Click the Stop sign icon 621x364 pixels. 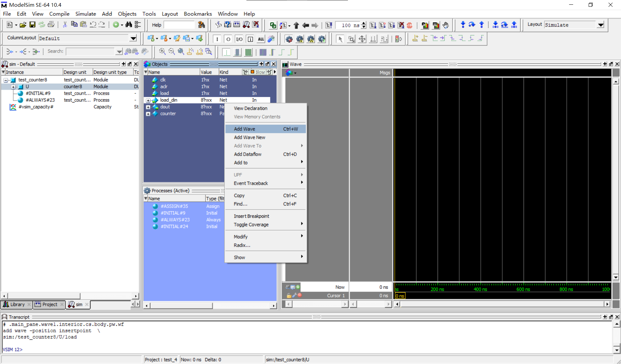410,25
